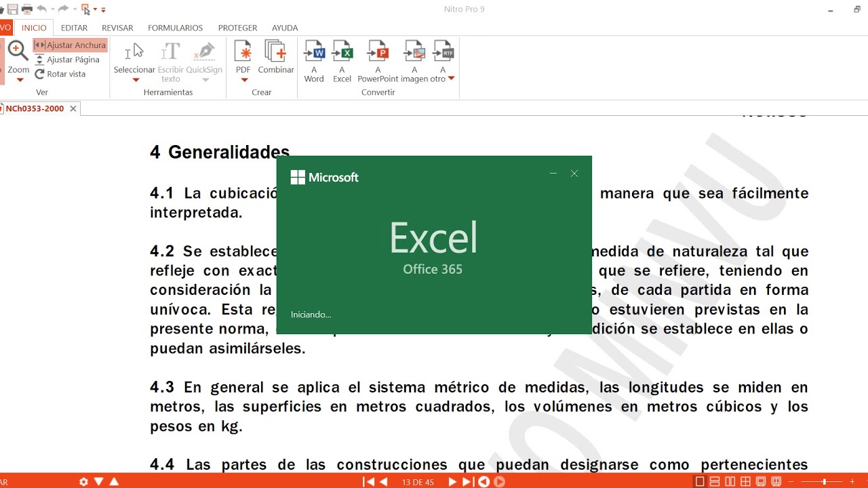The height and width of the screenshot is (488, 868).
Task: Convert the document to Excel
Action: [x=342, y=61]
